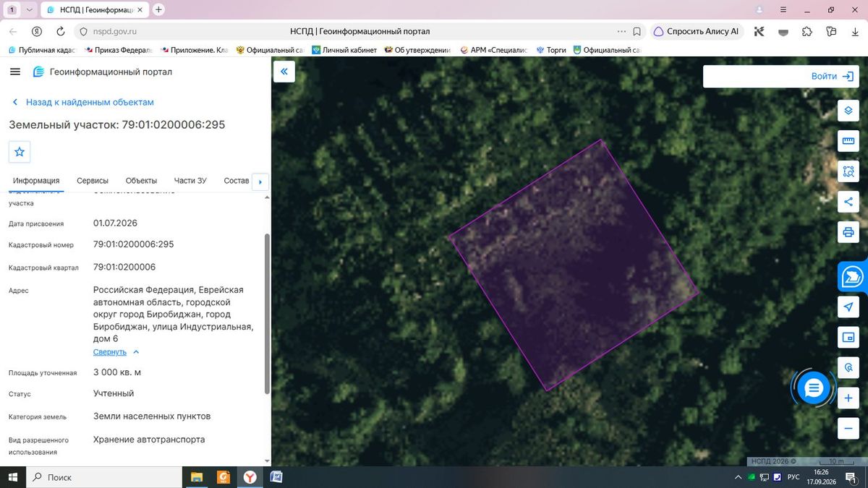This screenshot has height=488, width=868.
Task: Open Windows Start menu
Action: pyautogui.click(x=12, y=477)
